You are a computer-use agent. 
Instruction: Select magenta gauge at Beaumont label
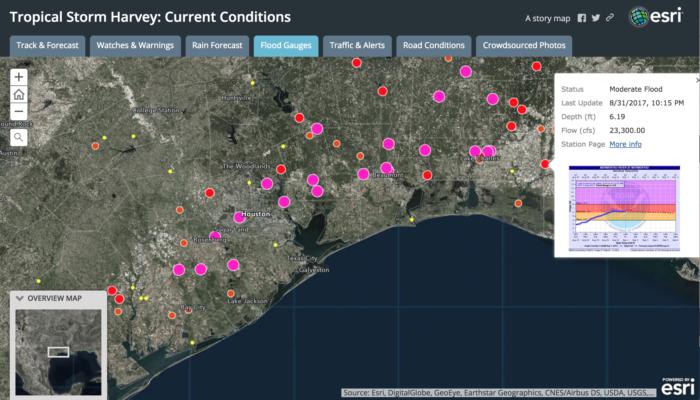[x=387, y=168]
